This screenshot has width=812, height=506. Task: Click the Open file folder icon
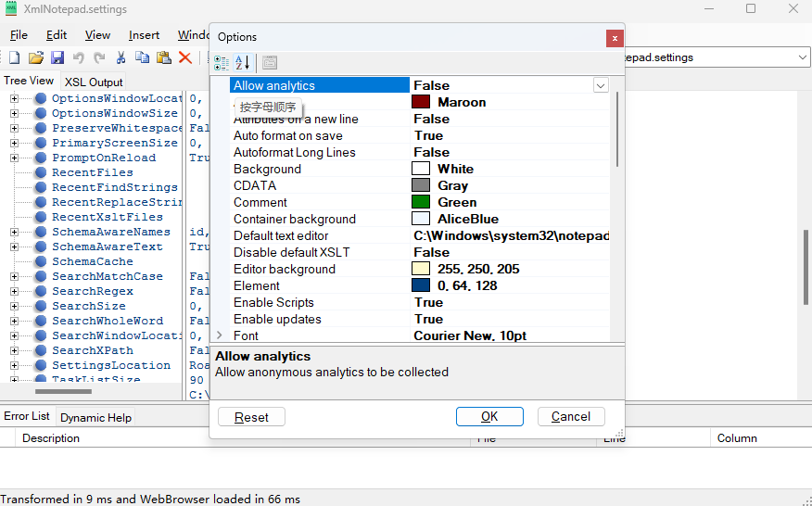tap(35, 57)
